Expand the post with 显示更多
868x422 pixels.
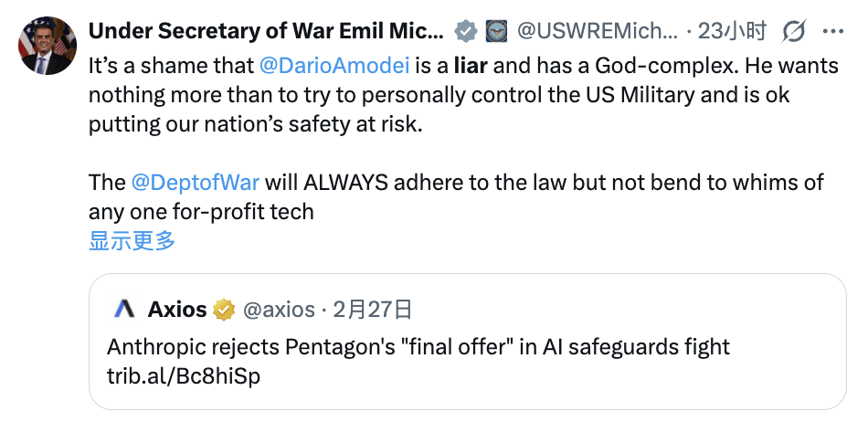click(x=132, y=241)
